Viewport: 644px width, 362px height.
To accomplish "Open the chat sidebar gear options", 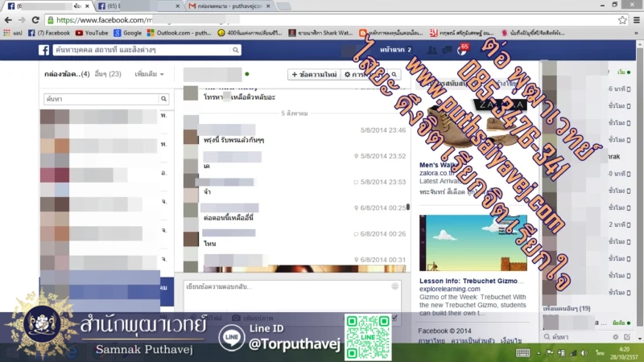I will click(x=615, y=336).
